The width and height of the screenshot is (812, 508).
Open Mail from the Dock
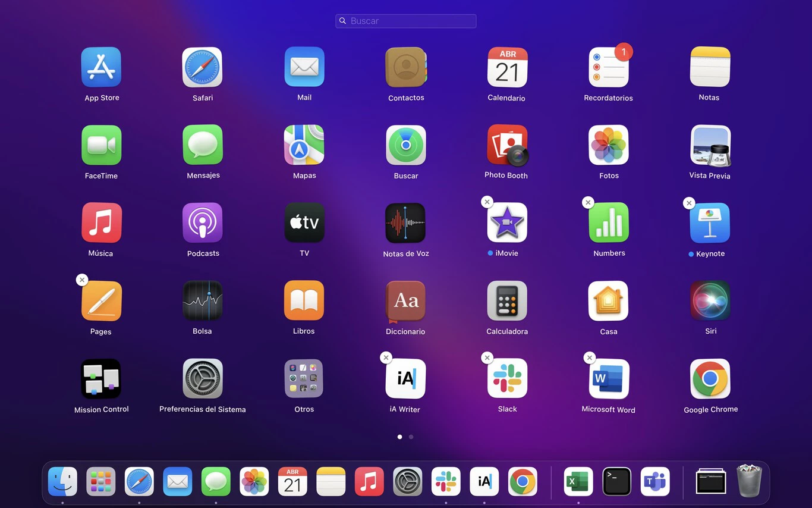coord(178,481)
